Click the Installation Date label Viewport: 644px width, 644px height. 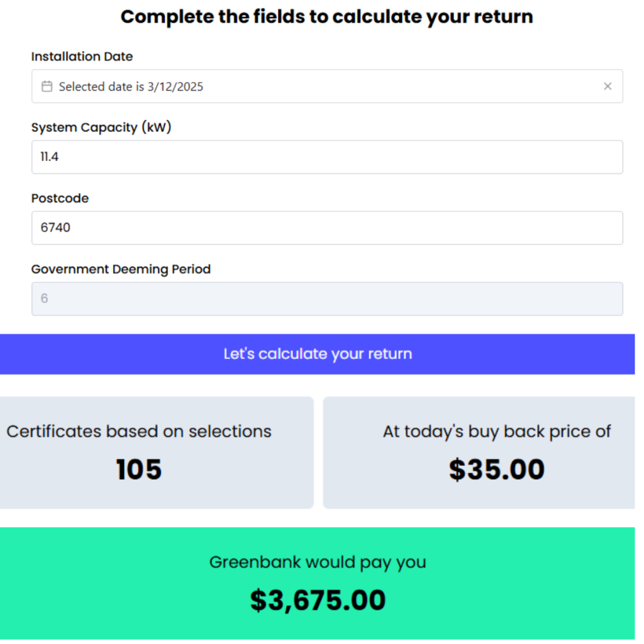coord(82,57)
